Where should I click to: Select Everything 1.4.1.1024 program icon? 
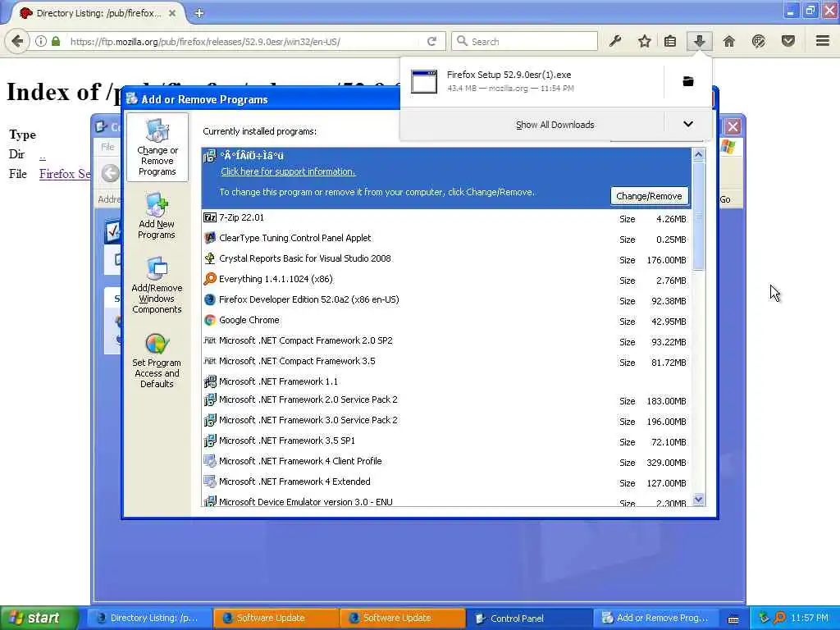coord(210,279)
